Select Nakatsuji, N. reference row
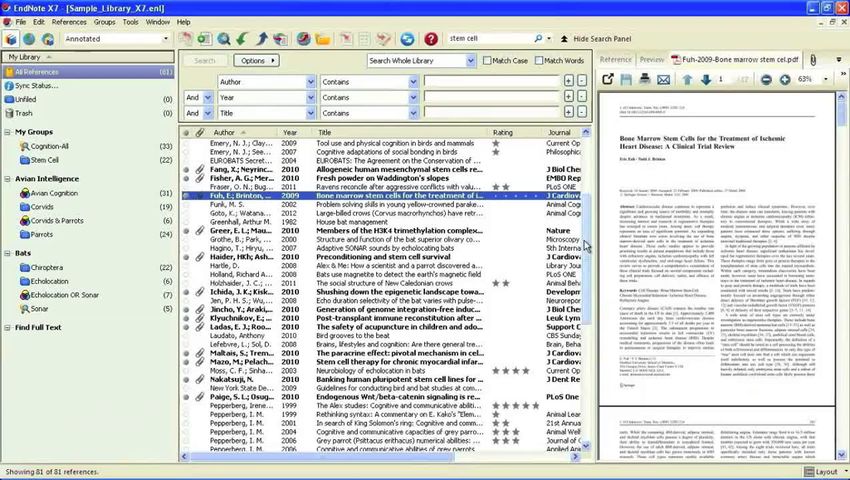Screen dimensions: 850x480 (382, 379)
